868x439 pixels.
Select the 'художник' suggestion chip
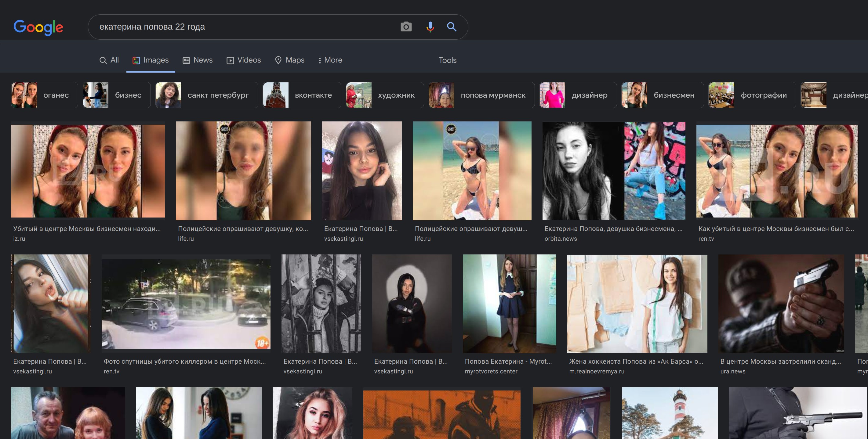point(384,95)
